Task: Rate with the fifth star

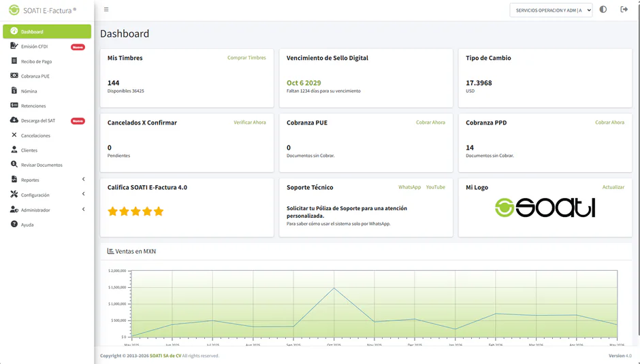Action: 159,211
